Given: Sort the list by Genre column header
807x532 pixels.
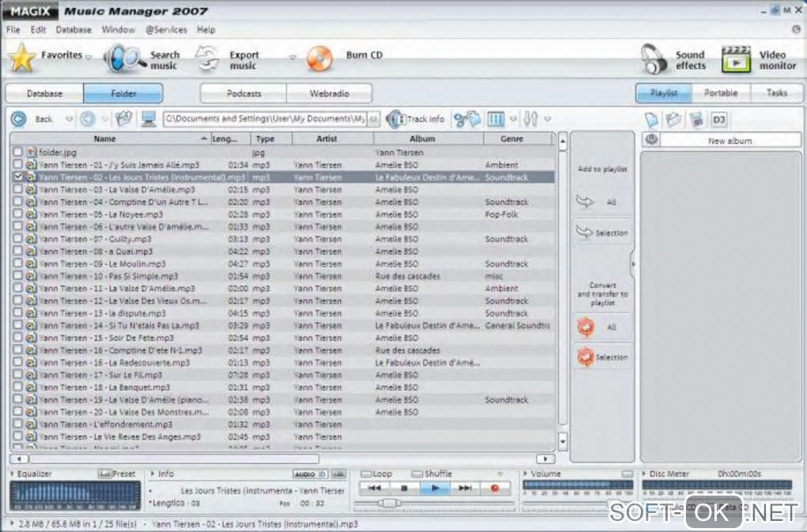Looking at the screenshot, I should click(x=518, y=139).
